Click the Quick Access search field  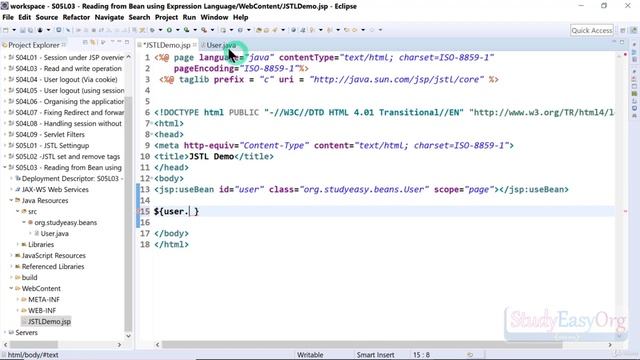pyautogui.click(x=592, y=30)
